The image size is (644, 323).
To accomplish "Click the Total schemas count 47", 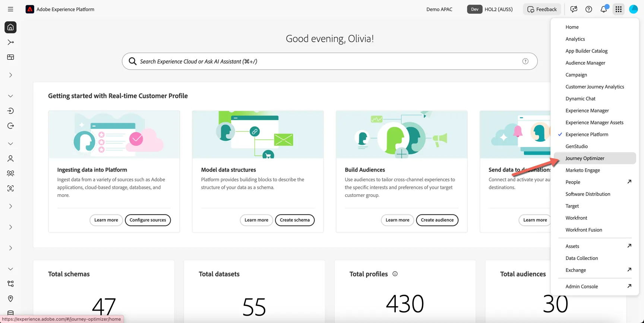I will coord(104,307).
